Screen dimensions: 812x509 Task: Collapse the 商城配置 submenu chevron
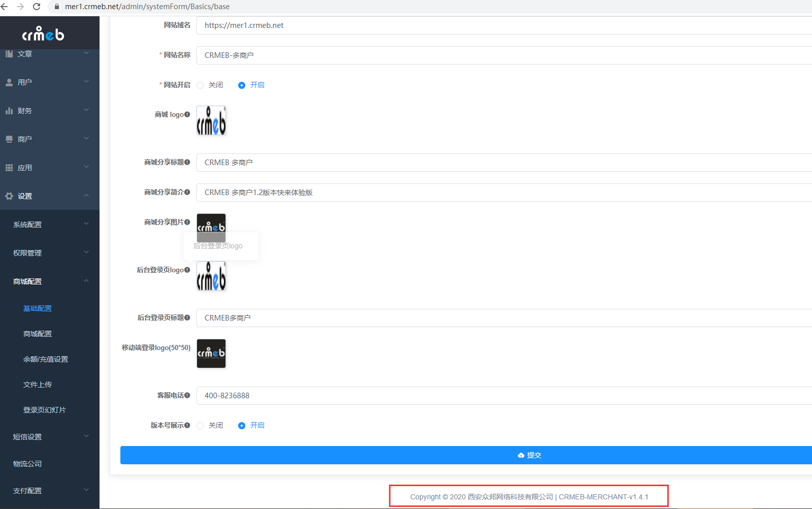[86, 280]
